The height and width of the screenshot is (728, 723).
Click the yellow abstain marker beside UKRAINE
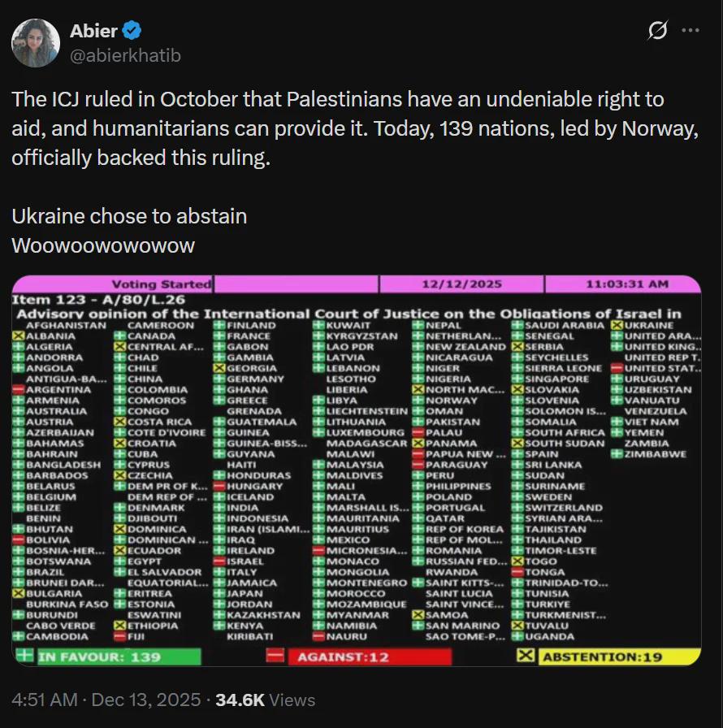[x=617, y=325]
